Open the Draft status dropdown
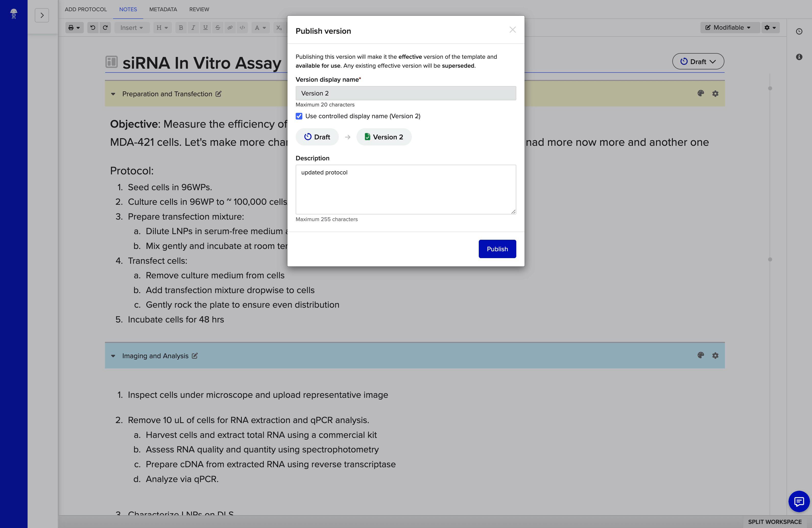This screenshot has width=812, height=528. [698, 62]
